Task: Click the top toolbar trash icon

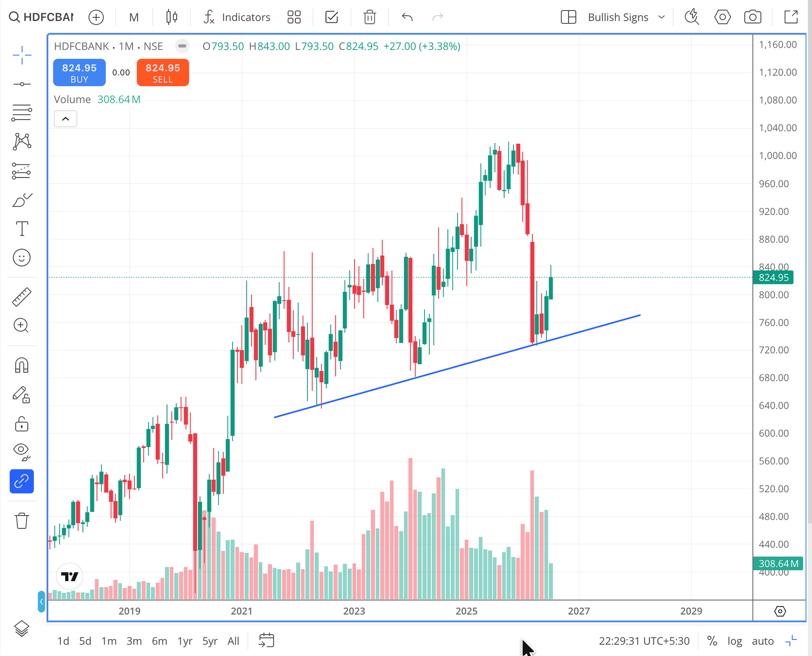Action: [370, 17]
